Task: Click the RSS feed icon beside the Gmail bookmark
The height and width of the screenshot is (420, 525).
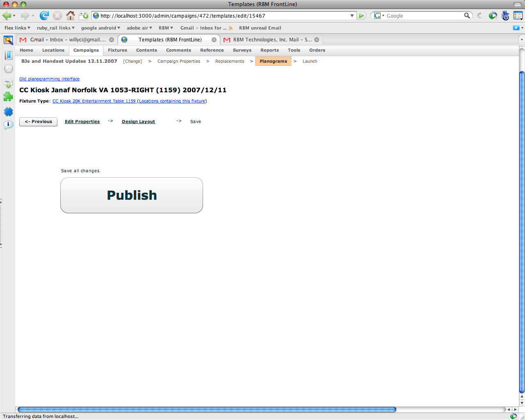Action: [230, 28]
